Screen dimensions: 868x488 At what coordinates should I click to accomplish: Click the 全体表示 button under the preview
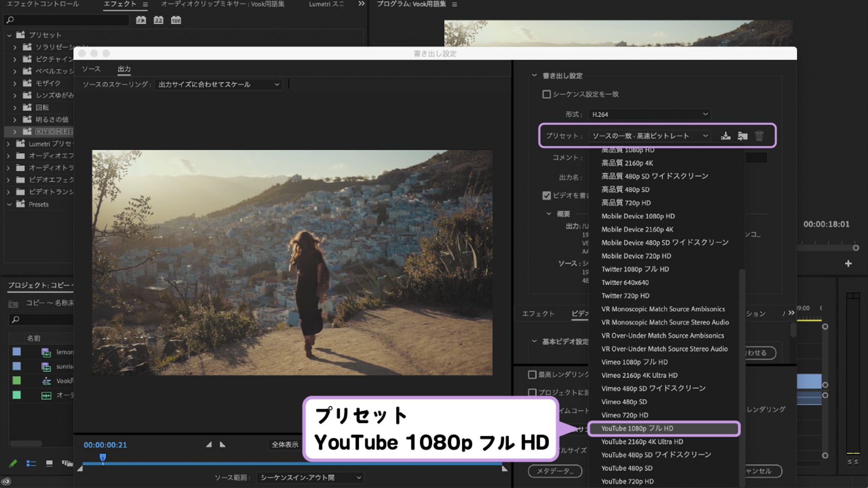point(284,445)
